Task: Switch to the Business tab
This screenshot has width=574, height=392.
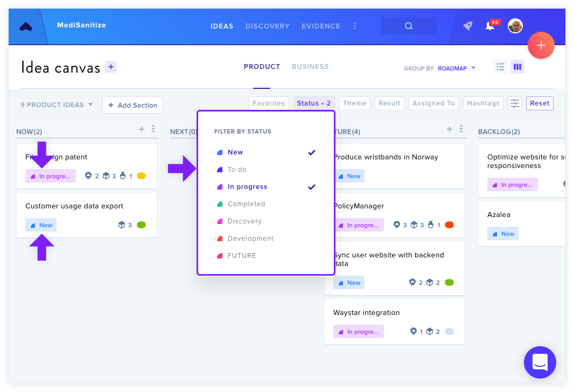Action: point(310,67)
